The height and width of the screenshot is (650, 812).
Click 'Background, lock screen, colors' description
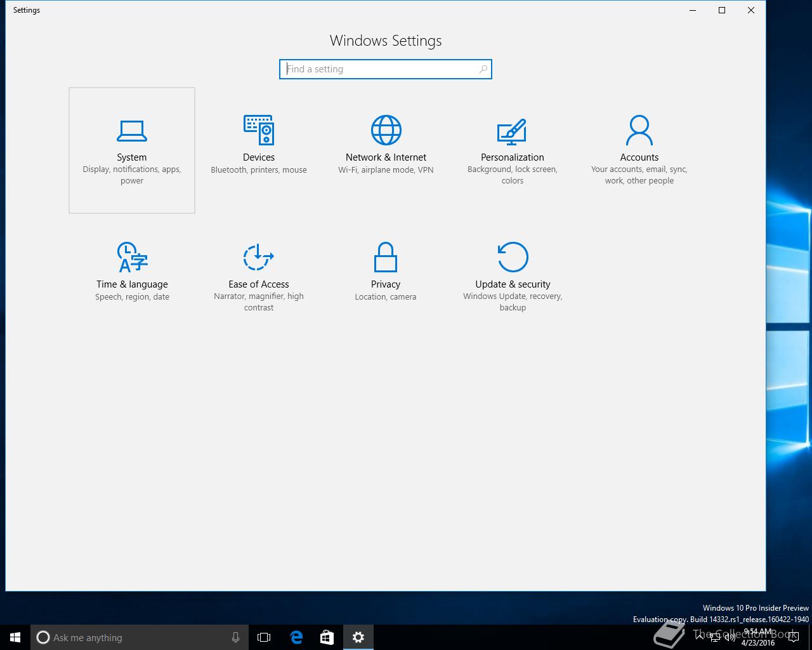pos(513,175)
